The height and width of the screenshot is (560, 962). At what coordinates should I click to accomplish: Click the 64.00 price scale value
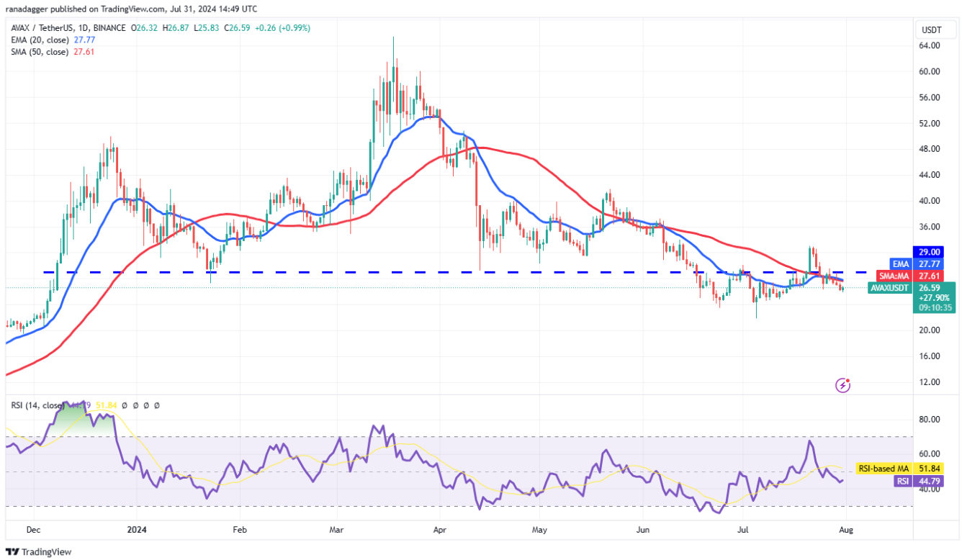931,45
